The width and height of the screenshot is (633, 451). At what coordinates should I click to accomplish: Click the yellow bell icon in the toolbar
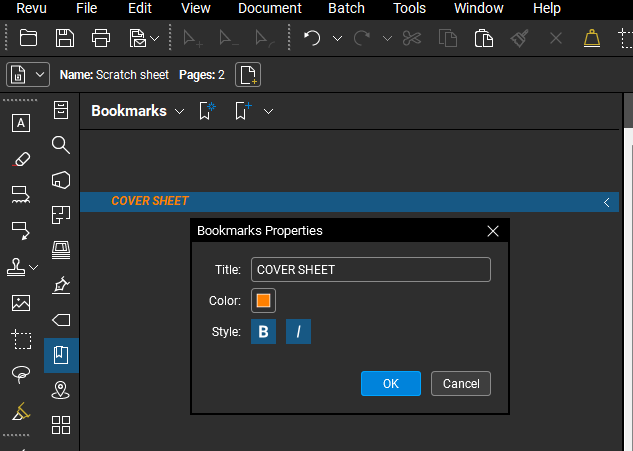point(592,38)
